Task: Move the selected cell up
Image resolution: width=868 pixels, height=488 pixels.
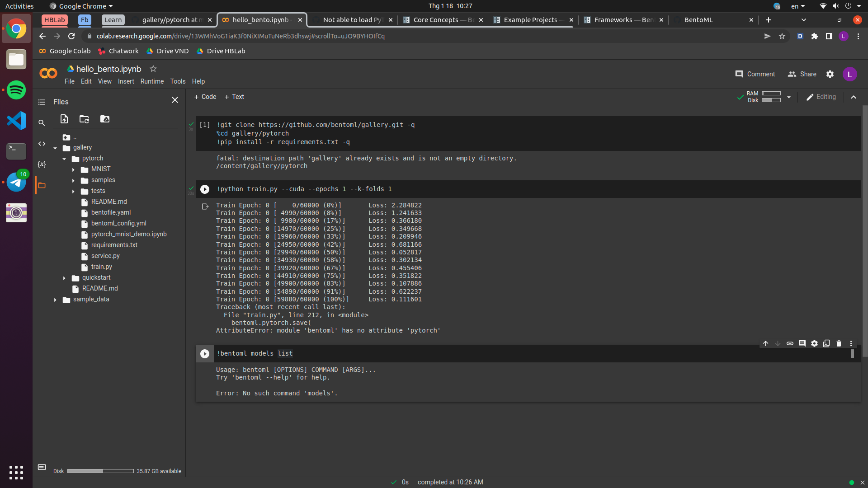Action: [x=766, y=343]
